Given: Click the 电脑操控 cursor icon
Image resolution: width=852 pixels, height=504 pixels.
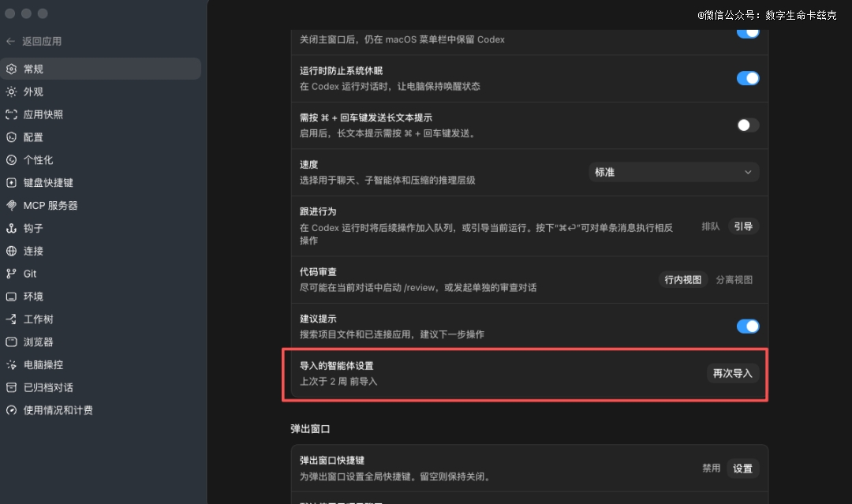Looking at the screenshot, I should pyautogui.click(x=11, y=365).
